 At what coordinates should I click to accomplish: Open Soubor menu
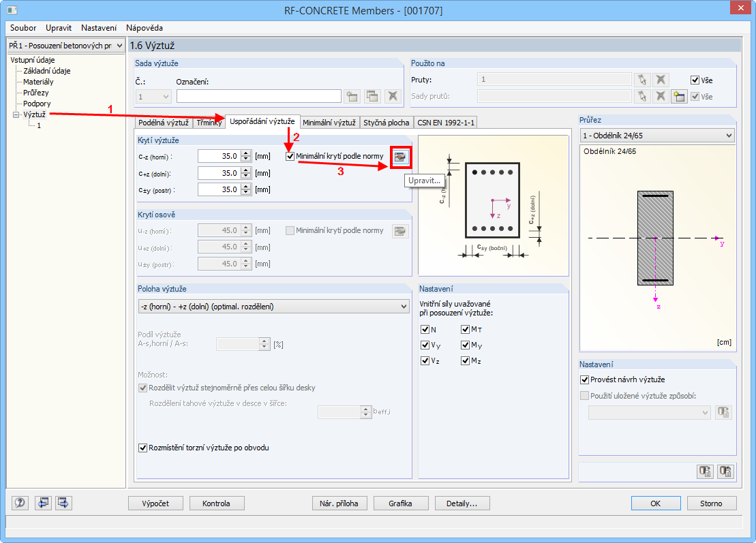coord(23,28)
